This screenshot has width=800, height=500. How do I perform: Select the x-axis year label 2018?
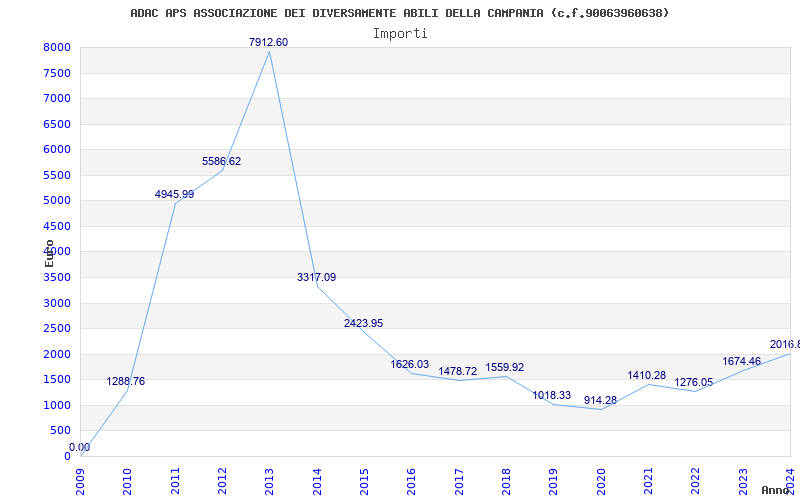point(506,482)
